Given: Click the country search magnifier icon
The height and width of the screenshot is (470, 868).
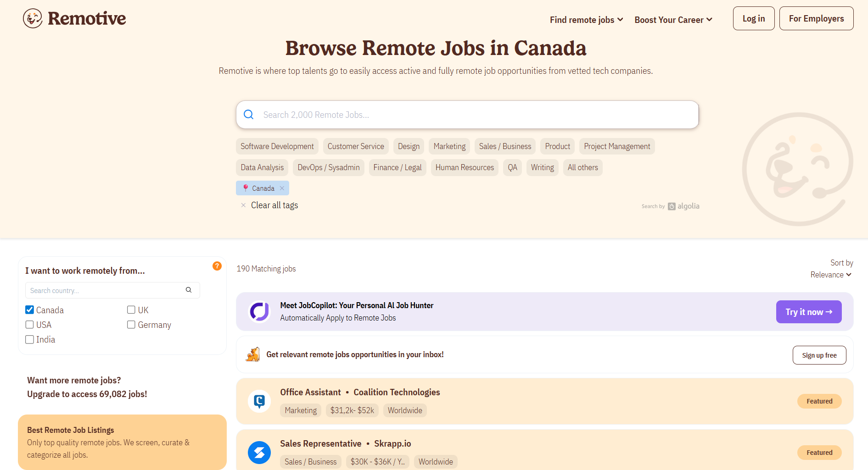Looking at the screenshot, I should (189, 290).
